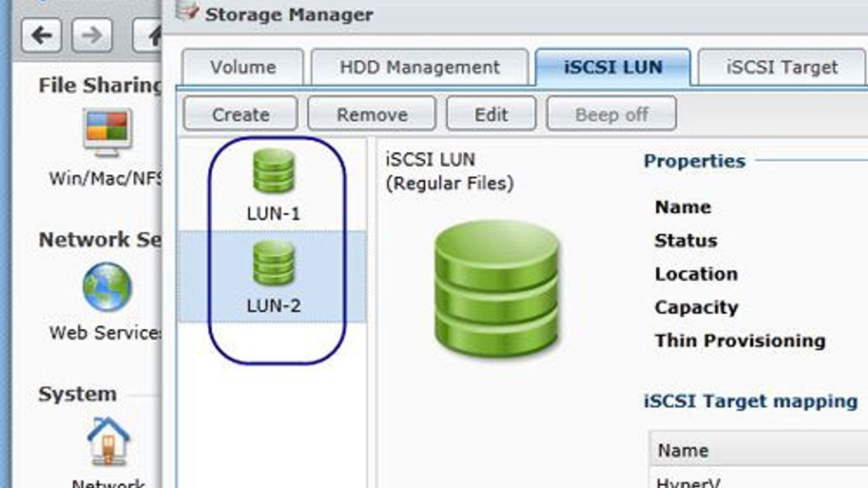The height and width of the screenshot is (488, 868).
Task: Click the large green iSCSI LUN icon
Action: pos(497,289)
